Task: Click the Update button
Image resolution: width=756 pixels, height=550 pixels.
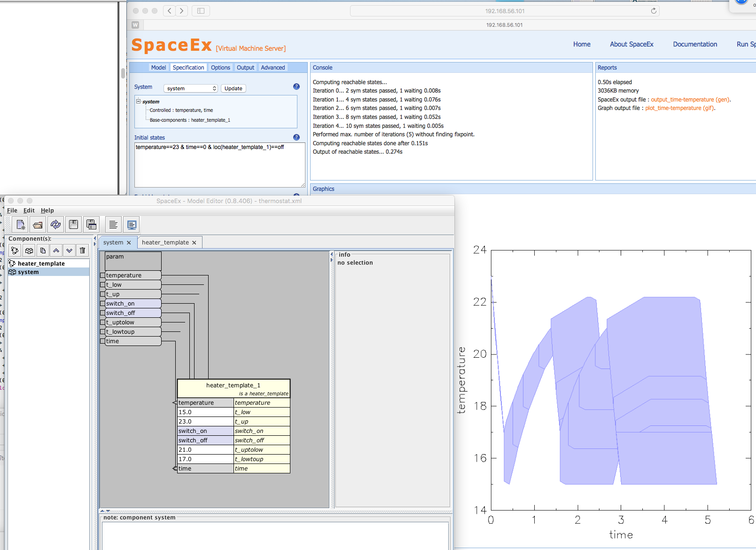Action: (234, 88)
